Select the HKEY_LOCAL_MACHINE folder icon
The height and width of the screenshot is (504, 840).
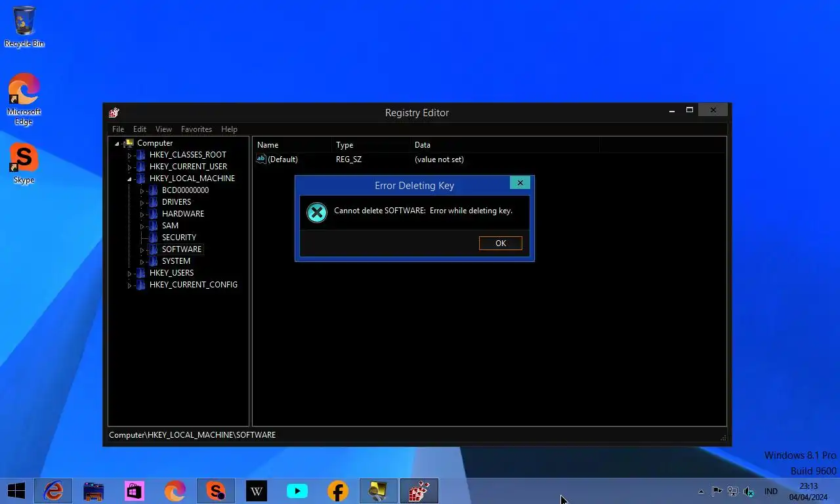pos(141,178)
